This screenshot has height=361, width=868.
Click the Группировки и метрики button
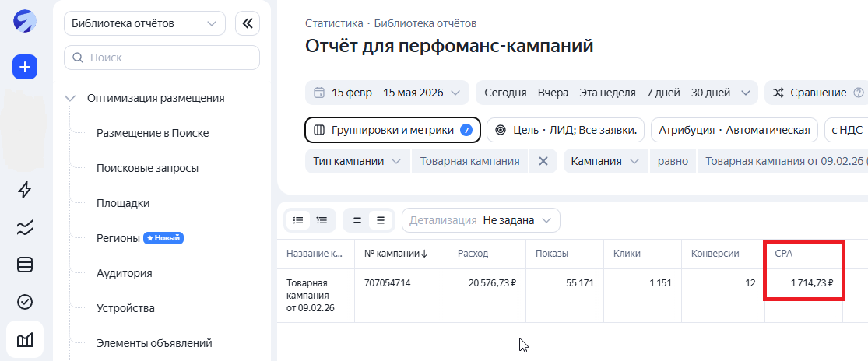pos(392,131)
